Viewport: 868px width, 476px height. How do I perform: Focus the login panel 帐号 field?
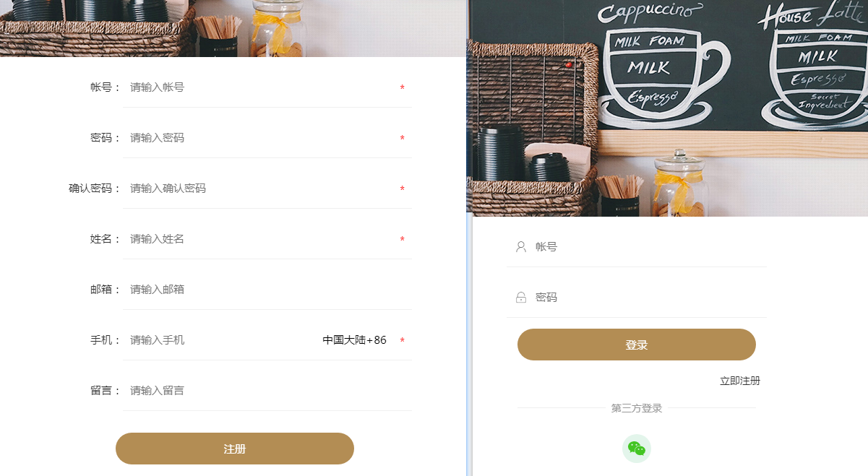[x=647, y=247]
